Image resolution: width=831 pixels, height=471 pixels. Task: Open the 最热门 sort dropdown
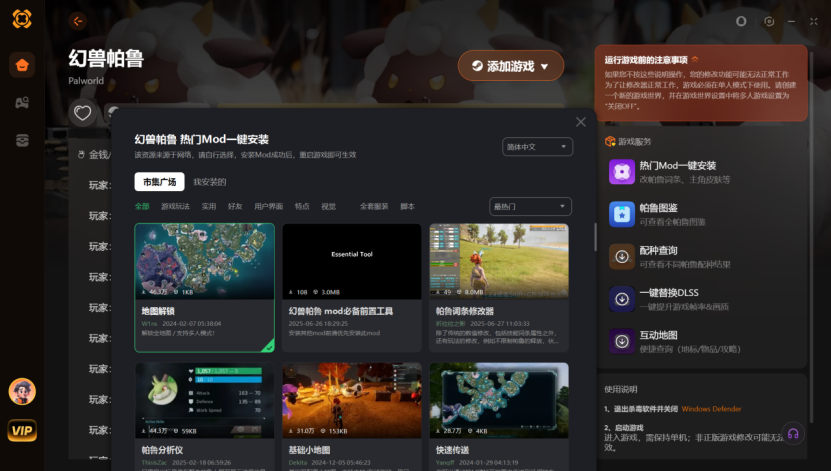pos(530,207)
